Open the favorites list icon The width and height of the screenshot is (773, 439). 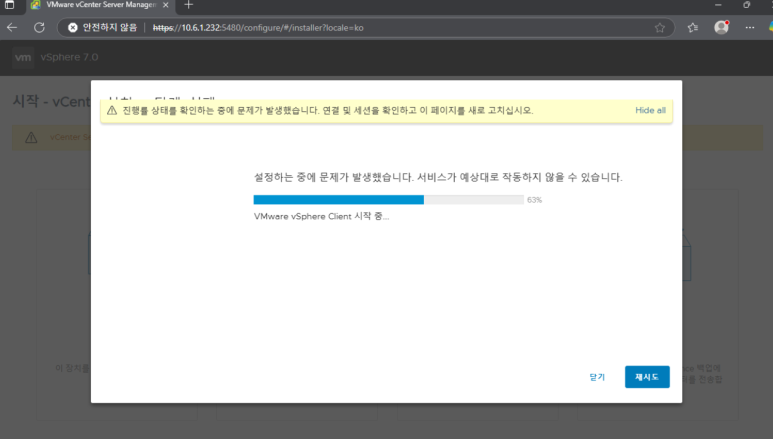coord(693,28)
